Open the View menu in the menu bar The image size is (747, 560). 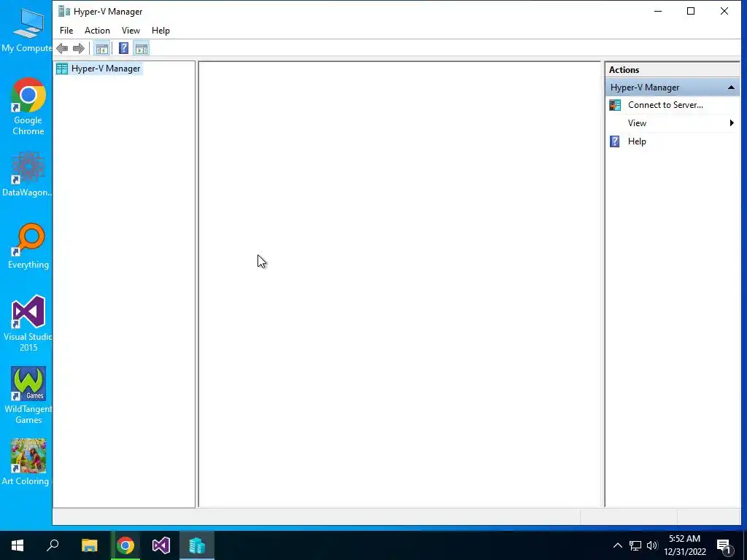coord(131,31)
